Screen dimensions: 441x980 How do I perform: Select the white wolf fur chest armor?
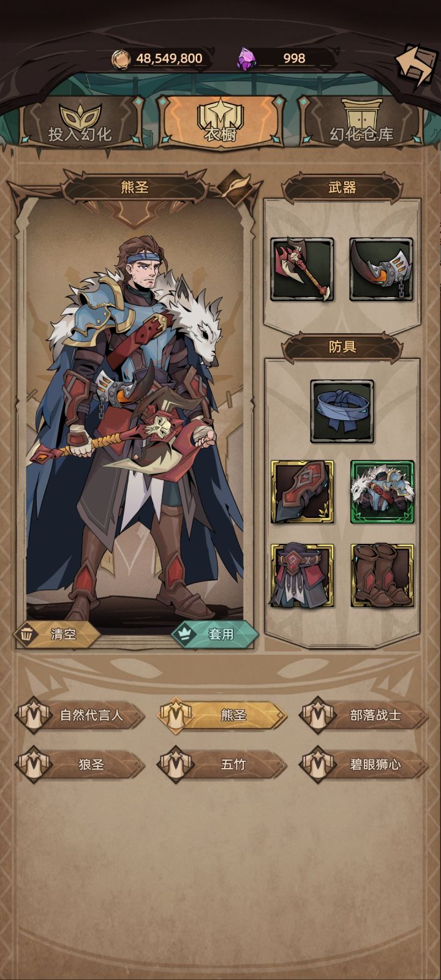382,492
